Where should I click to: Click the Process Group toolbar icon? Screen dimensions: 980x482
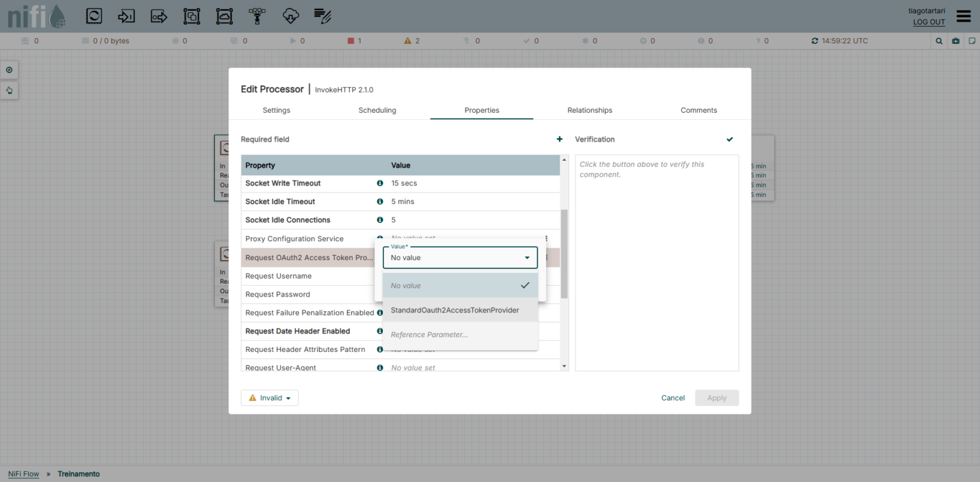click(191, 16)
